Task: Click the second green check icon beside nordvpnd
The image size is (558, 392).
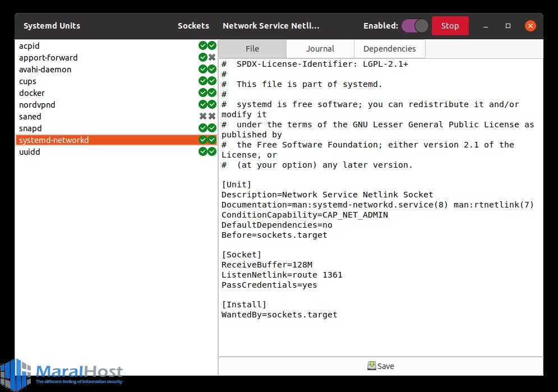Action: point(212,104)
